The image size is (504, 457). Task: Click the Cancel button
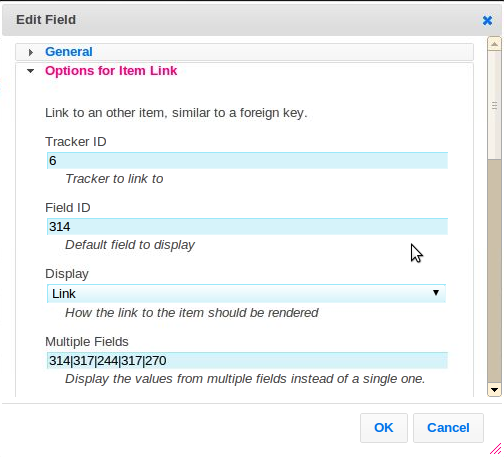tap(448, 428)
